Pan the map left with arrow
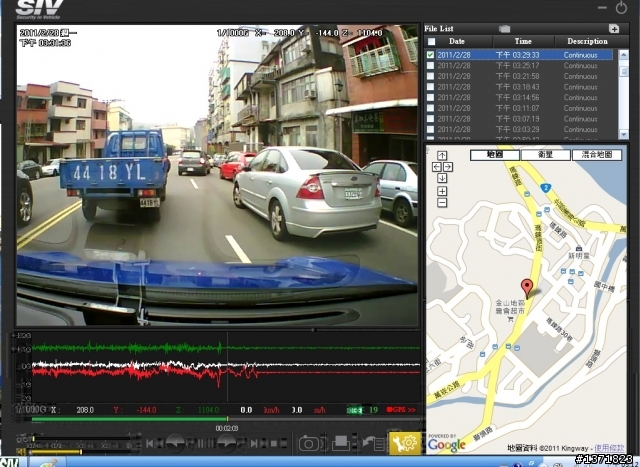This screenshot has width=640, height=467. click(x=437, y=167)
